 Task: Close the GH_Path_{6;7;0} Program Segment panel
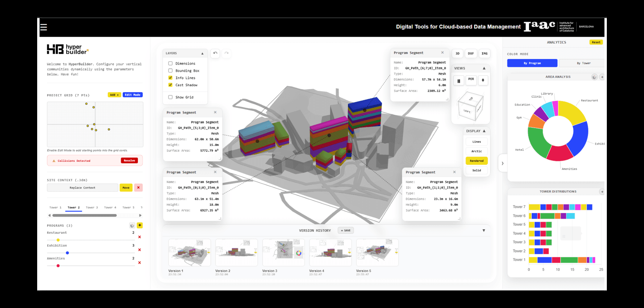pos(442,53)
